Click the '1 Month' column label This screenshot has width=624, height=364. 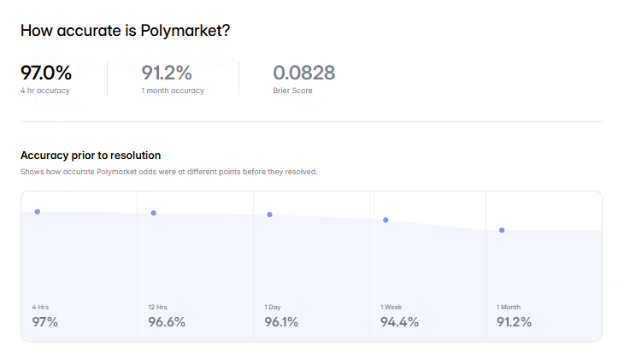click(x=509, y=307)
